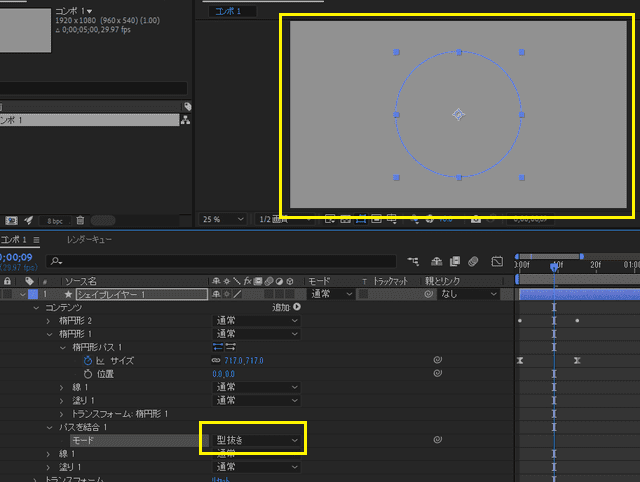Screen dimensions: 640x482
Task: Click the rocket icon in project panel
Action: (28, 220)
